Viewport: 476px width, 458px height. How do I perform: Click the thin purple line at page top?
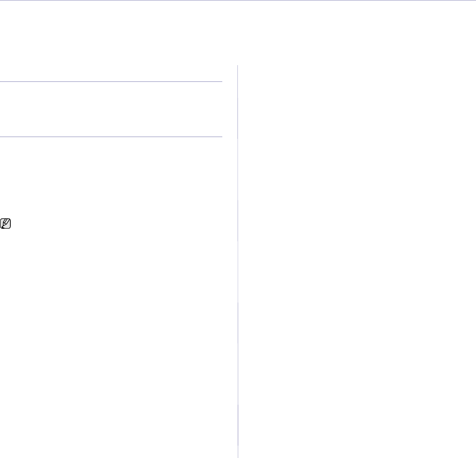pyautogui.click(x=238, y=0)
